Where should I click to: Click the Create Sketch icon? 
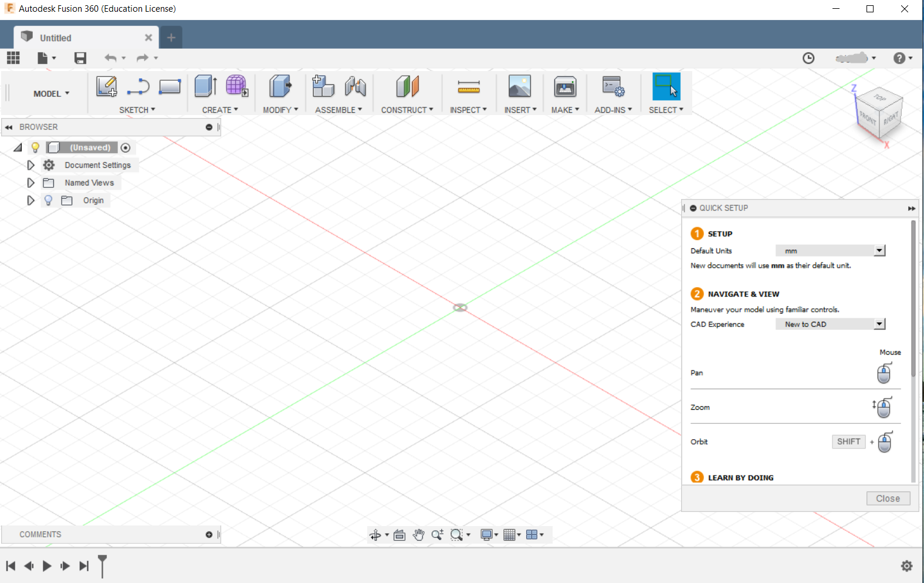pos(106,86)
